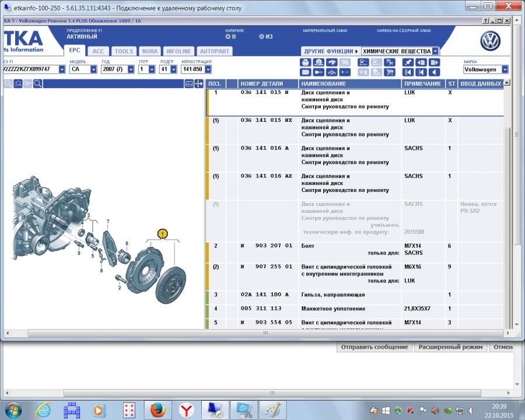Click the Remote Desktop icon in taskbar

click(x=215, y=410)
